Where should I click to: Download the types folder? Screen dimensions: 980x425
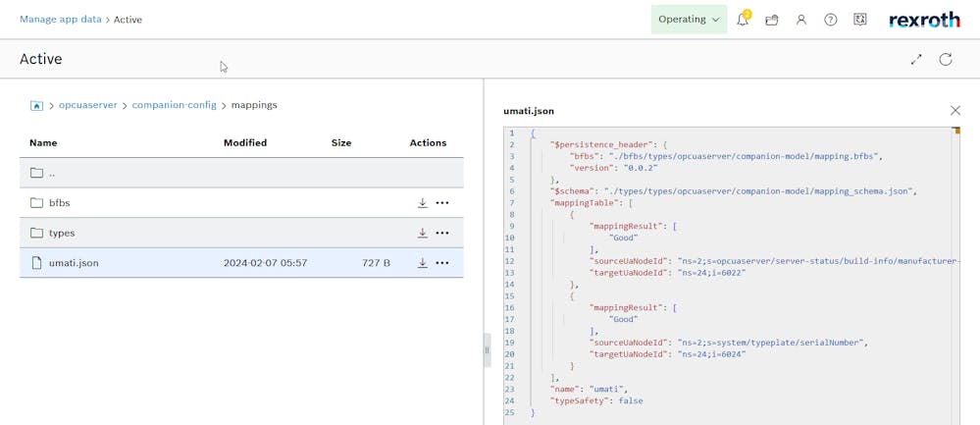(423, 233)
